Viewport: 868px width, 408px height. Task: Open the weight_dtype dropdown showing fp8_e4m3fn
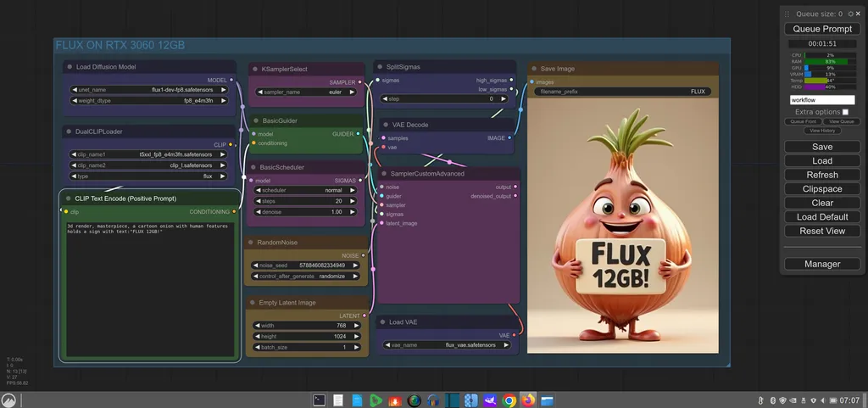pos(149,101)
